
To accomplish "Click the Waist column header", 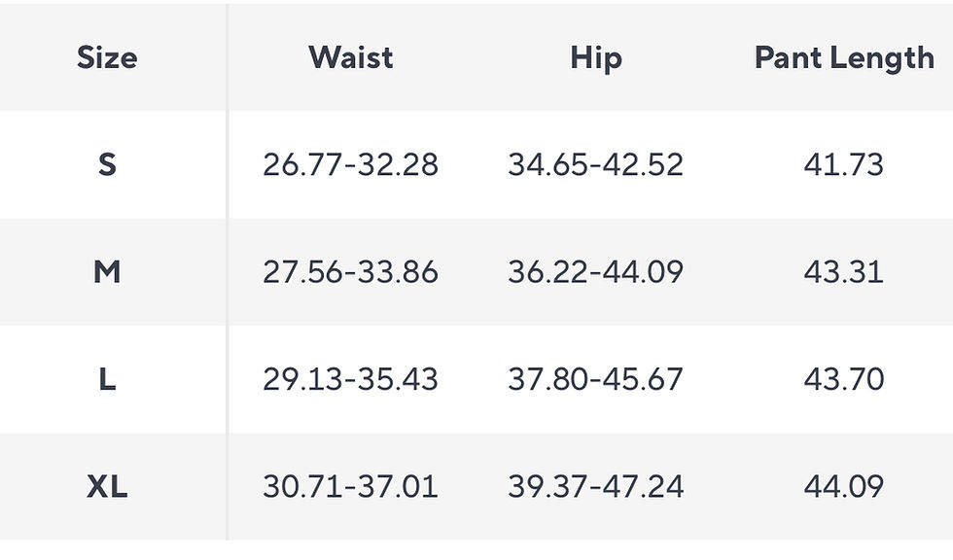I will click(x=350, y=57).
